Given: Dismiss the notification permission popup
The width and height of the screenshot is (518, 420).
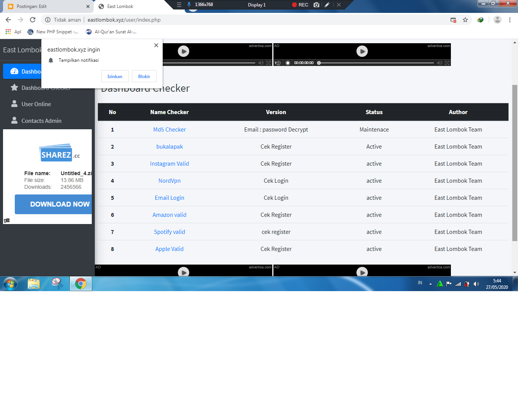Looking at the screenshot, I should (x=156, y=45).
